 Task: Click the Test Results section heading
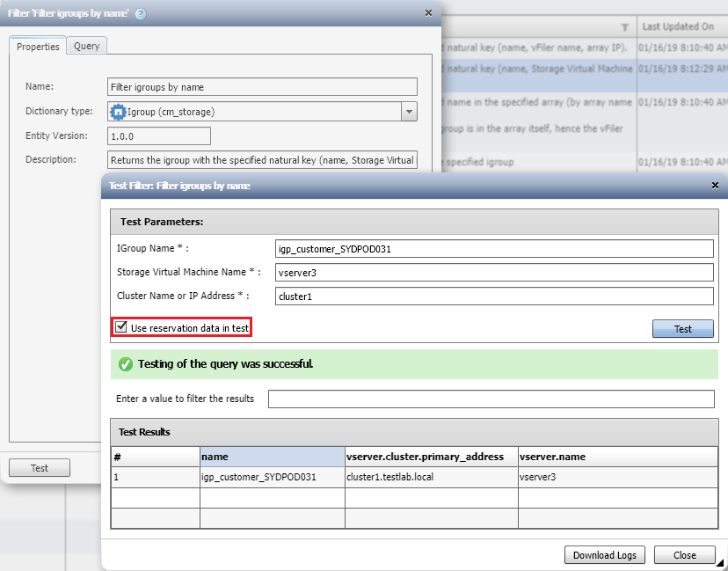(144, 432)
